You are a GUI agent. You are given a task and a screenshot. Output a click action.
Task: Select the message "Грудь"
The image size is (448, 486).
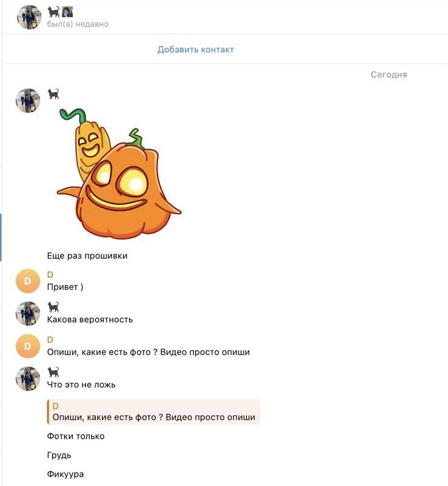[x=59, y=455]
